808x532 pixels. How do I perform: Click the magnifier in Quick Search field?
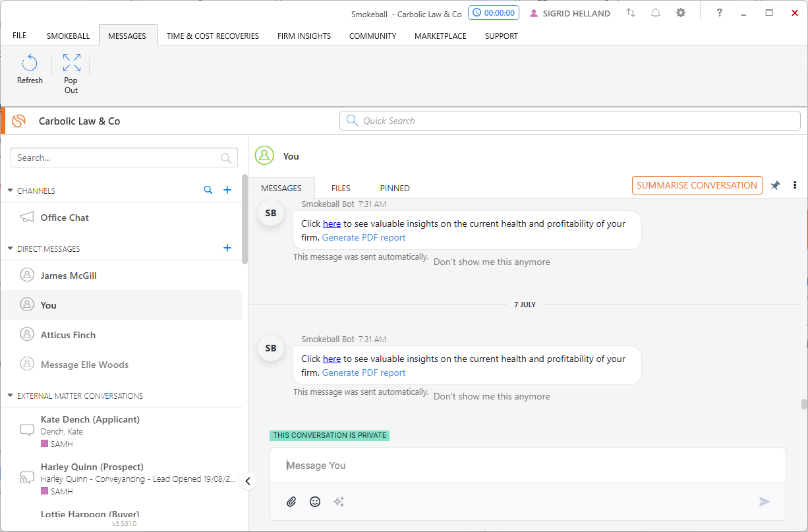click(x=353, y=121)
